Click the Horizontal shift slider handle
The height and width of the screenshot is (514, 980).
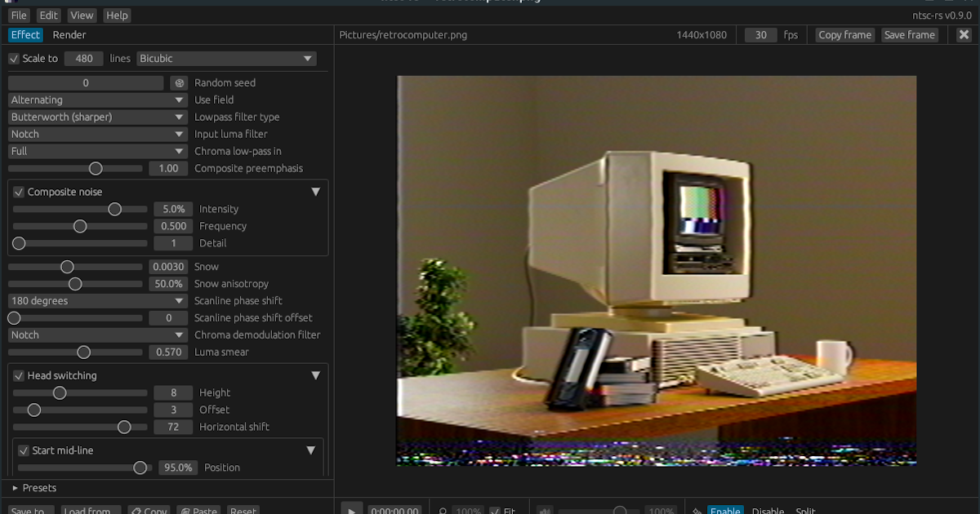pyautogui.click(x=124, y=427)
